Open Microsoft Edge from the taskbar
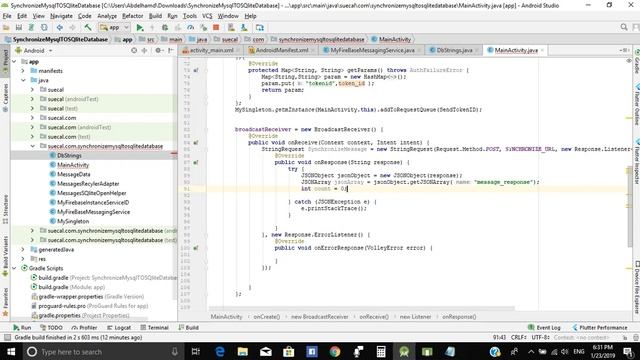640x360 pixels. pyautogui.click(x=220, y=351)
